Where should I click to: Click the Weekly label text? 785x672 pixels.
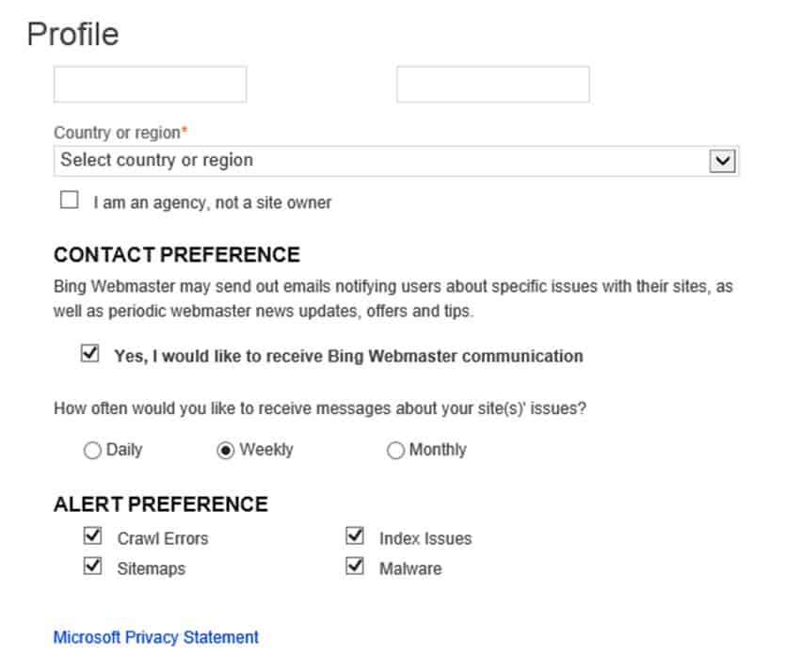[266, 450]
